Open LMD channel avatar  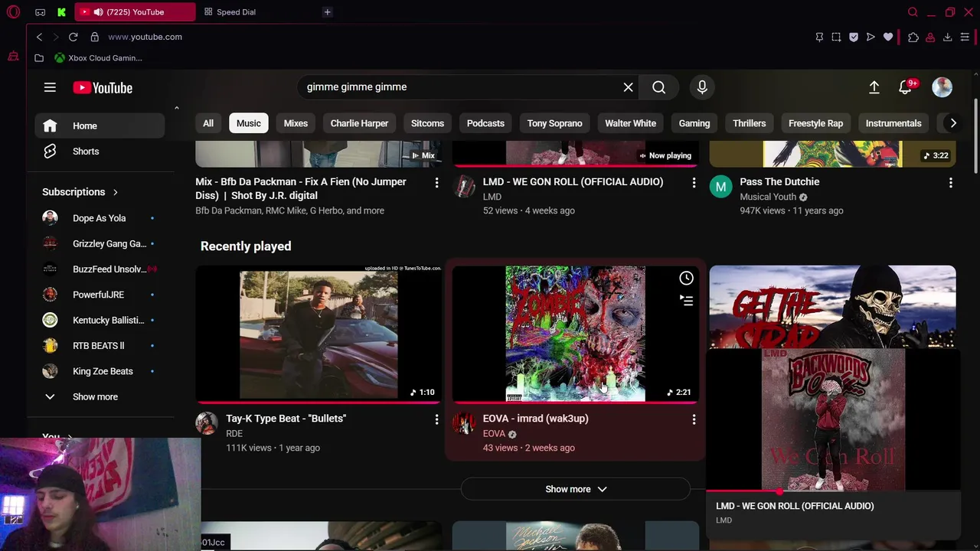[x=463, y=186]
